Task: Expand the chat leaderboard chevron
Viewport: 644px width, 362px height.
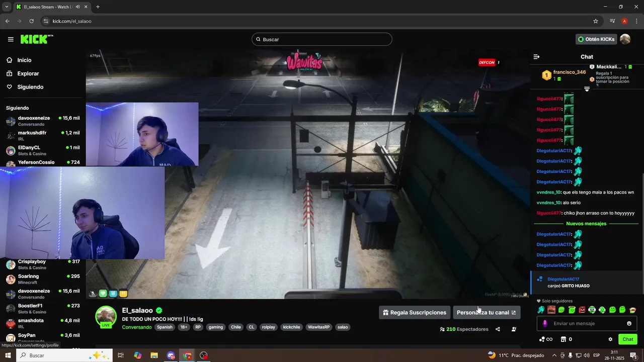Action: pos(587,89)
